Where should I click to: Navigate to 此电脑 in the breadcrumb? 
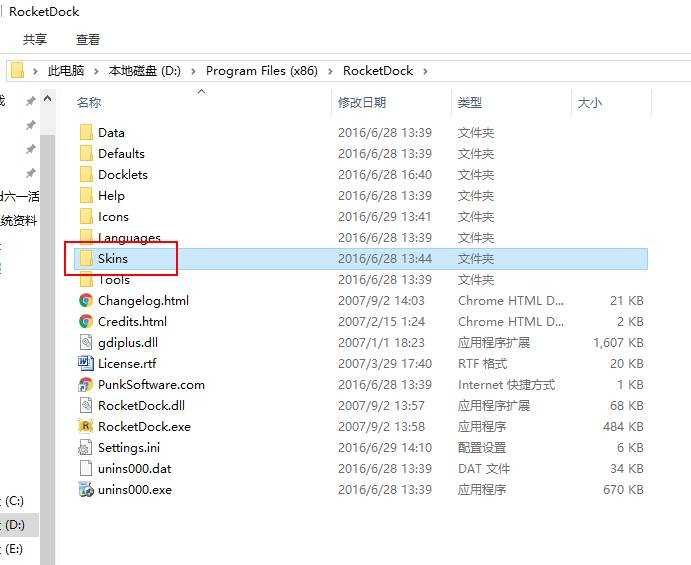[66, 71]
